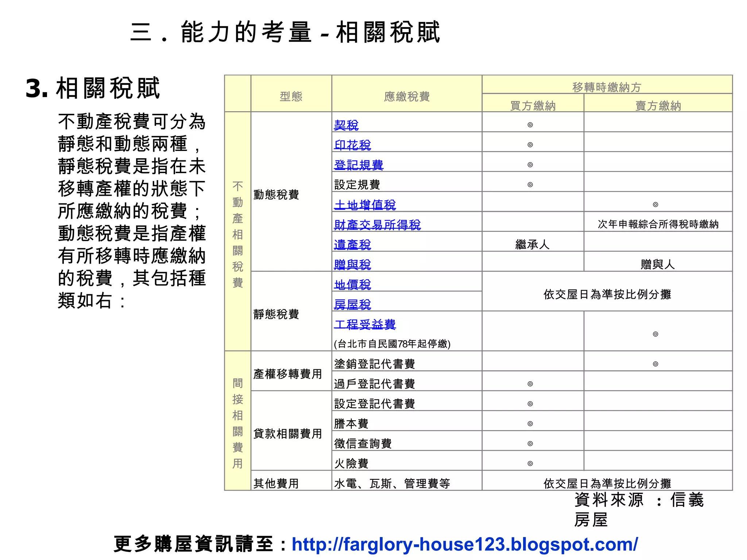Select the 產權移轉費用 cell
The width and height of the screenshot is (747, 560).
291,371
